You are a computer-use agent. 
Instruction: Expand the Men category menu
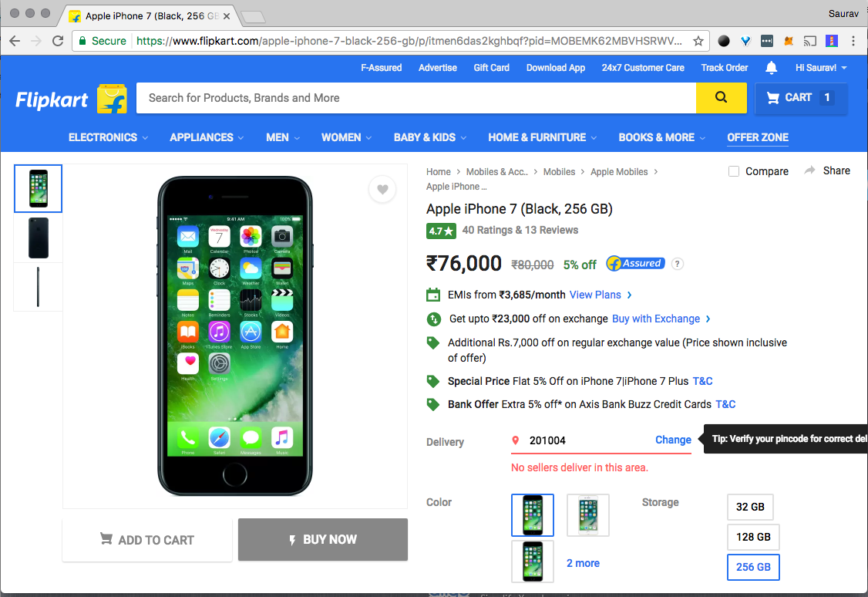pos(282,137)
